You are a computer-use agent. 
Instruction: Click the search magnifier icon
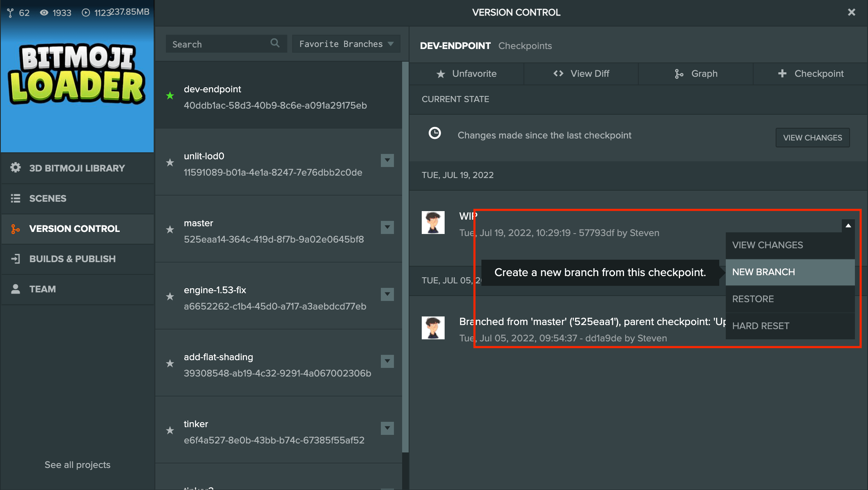point(275,43)
